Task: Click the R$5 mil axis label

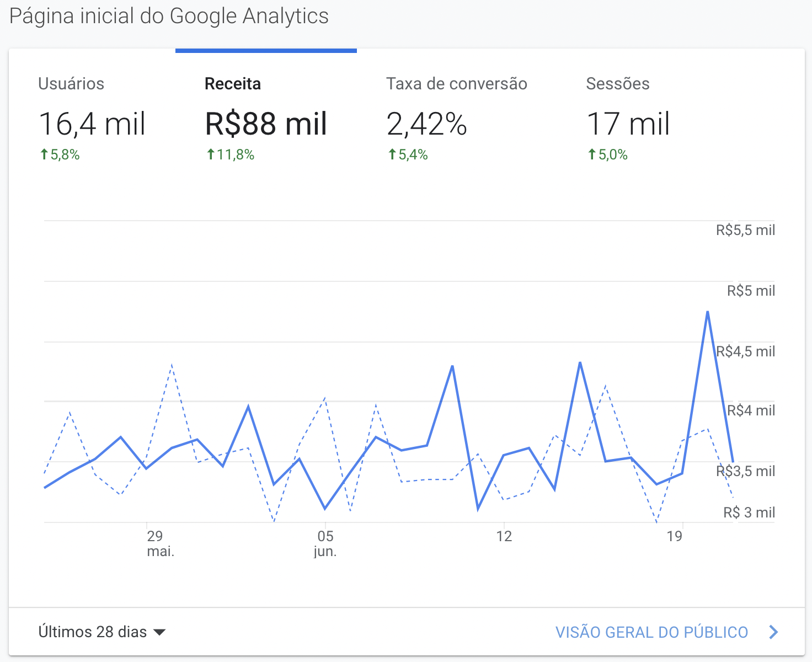Action: point(751,291)
